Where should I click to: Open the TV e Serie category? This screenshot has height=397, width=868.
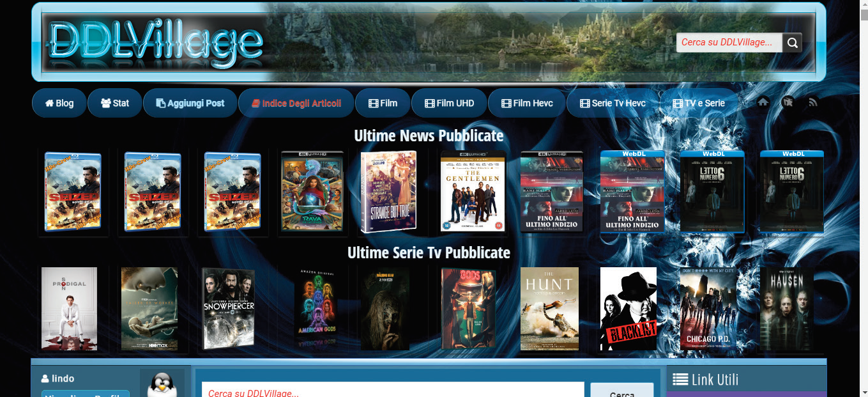(x=699, y=103)
